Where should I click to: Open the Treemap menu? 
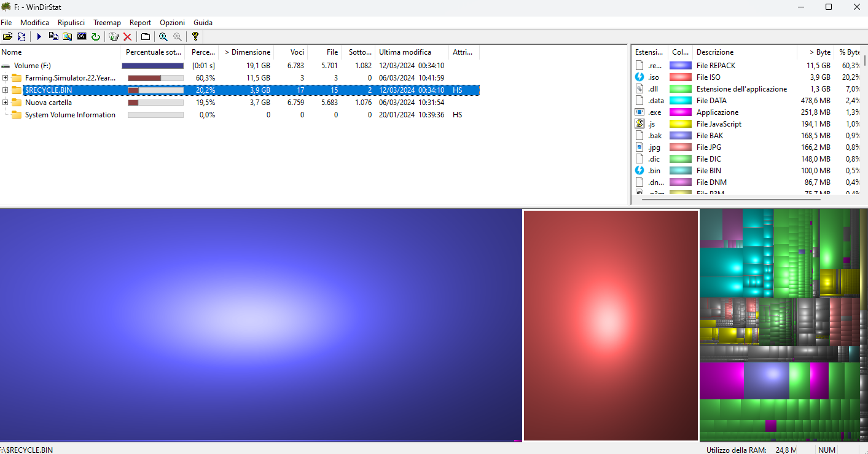coord(107,23)
